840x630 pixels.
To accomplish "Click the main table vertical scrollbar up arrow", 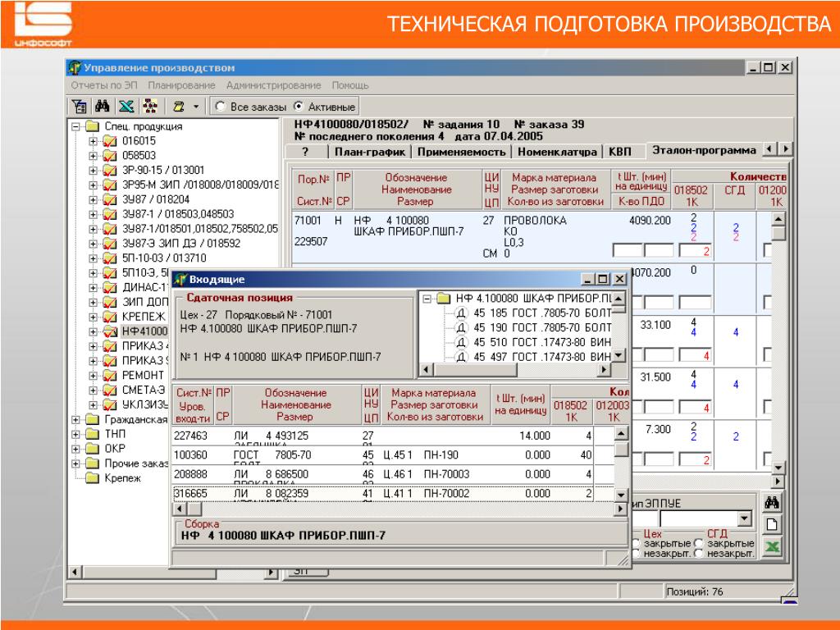I will [x=778, y=218].
